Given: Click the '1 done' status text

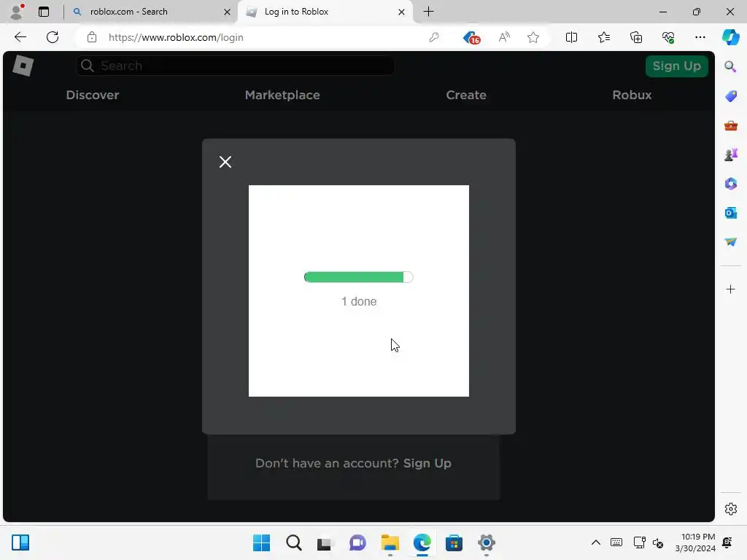Looking at the screenshot, I should pyautogui.click(x=359, y=301).
